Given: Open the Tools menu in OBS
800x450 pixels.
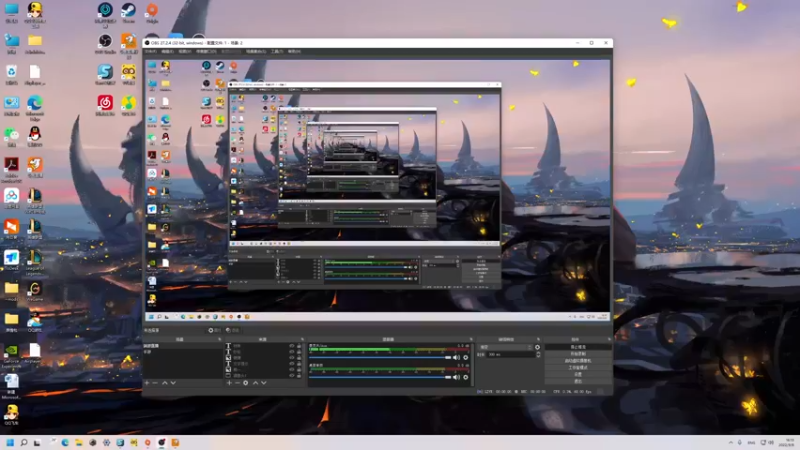Looking at the screenshot, I should pos(277,52).
